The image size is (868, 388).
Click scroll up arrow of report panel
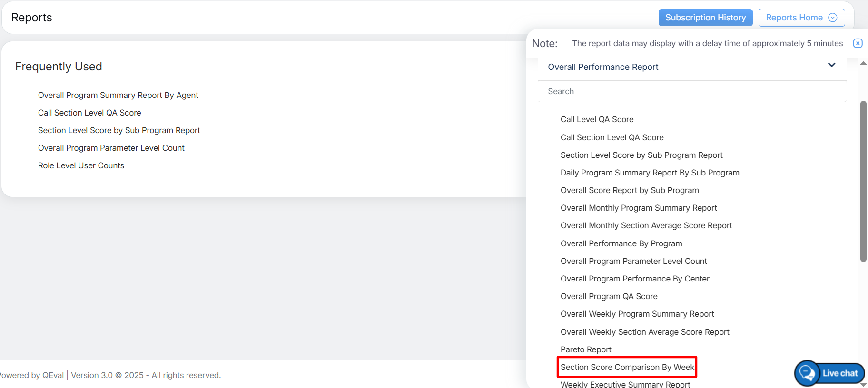863,64
